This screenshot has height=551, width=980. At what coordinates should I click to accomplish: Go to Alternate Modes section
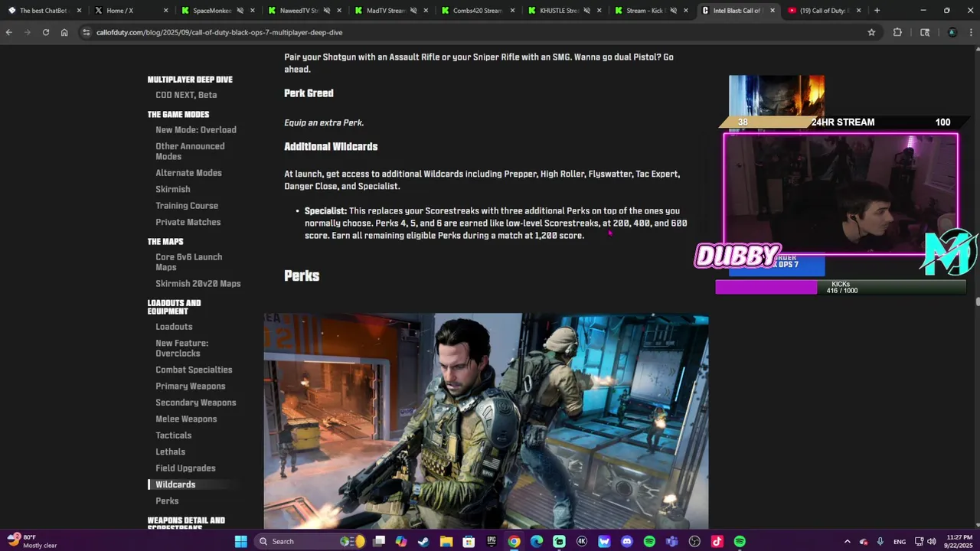pos(188,173)
